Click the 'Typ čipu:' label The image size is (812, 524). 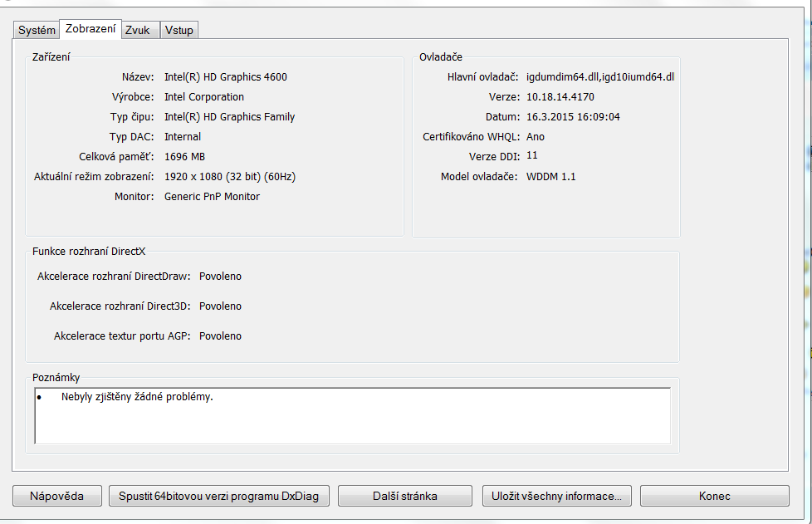coord(132,117)
